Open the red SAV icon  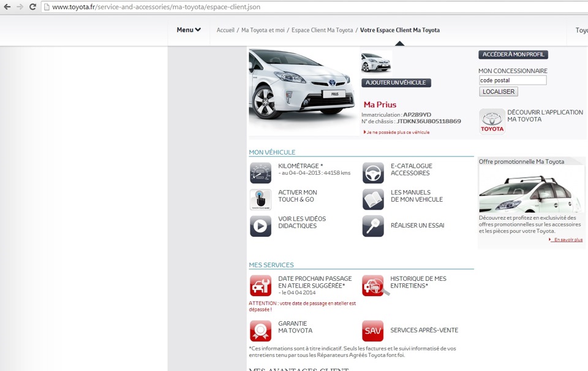coord(373,331)
